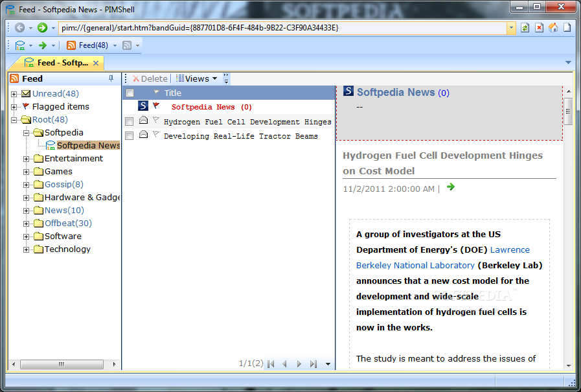Close the Feed - Softp... tab
581x392 pixels.
point(96,63)
